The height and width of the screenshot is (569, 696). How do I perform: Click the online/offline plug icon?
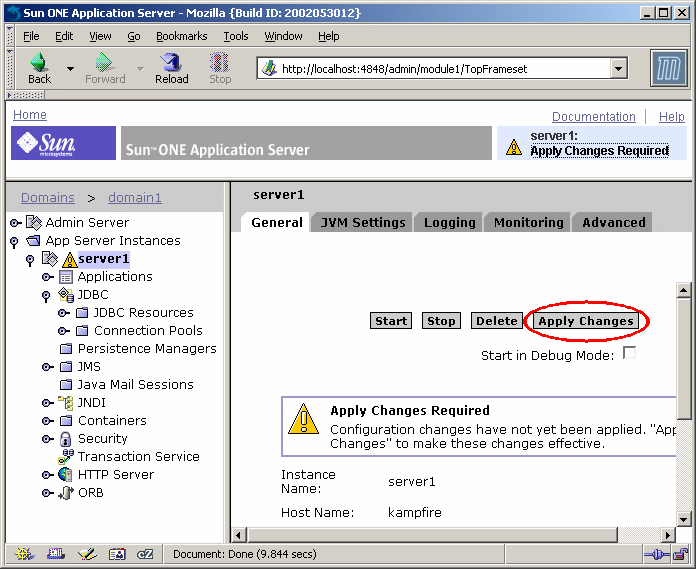(x=657, y=554)
